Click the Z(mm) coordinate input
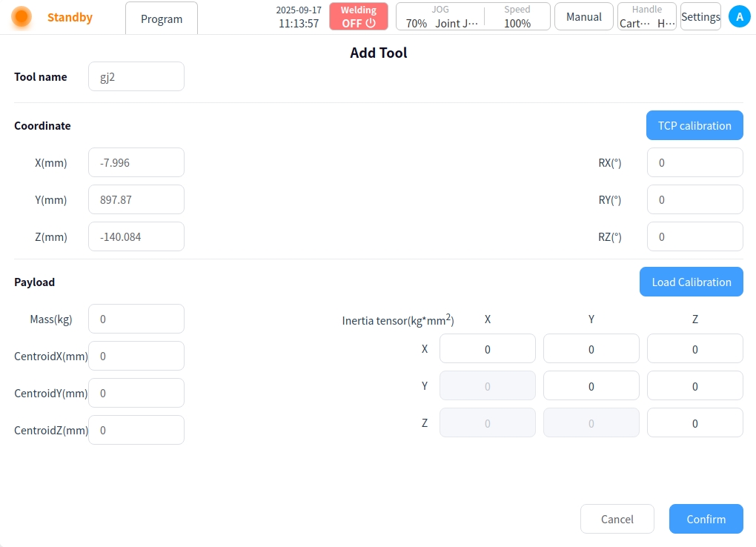The height and width of the screenshot is (547, 756). pos(136,236)
